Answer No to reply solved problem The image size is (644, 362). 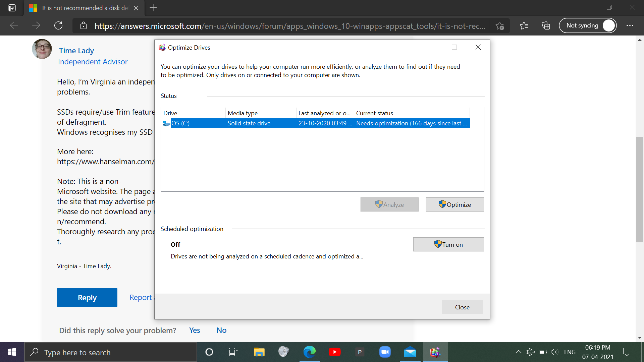221,330
